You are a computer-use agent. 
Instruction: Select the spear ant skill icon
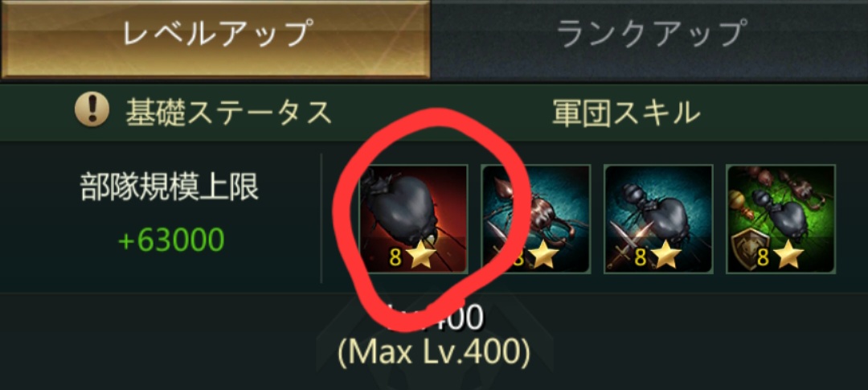[535, 219]
